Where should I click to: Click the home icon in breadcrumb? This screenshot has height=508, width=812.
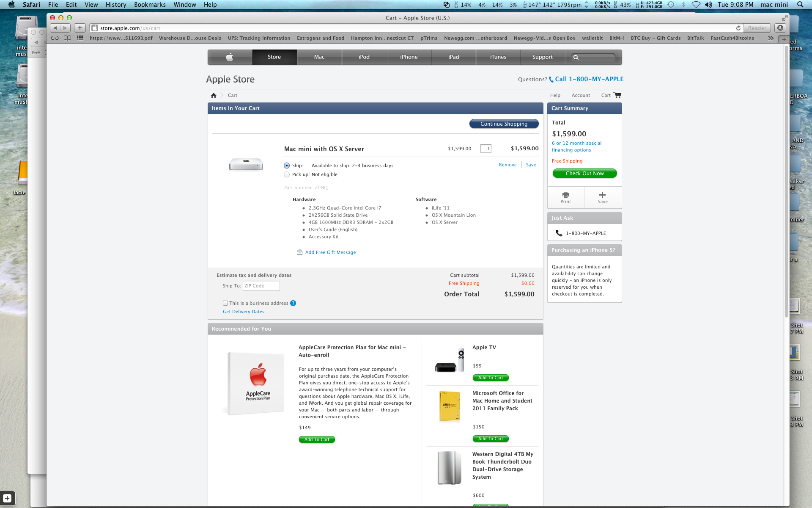214,95
